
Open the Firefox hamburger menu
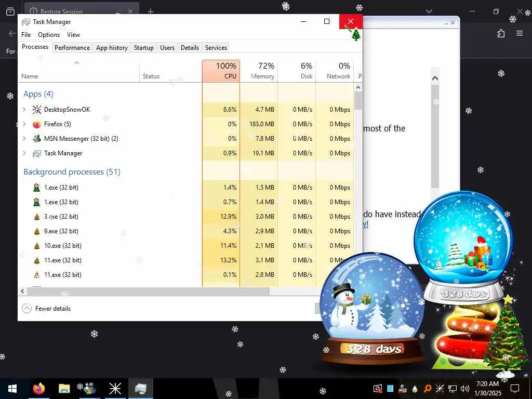pyautogui.click(x=520, y=33)
